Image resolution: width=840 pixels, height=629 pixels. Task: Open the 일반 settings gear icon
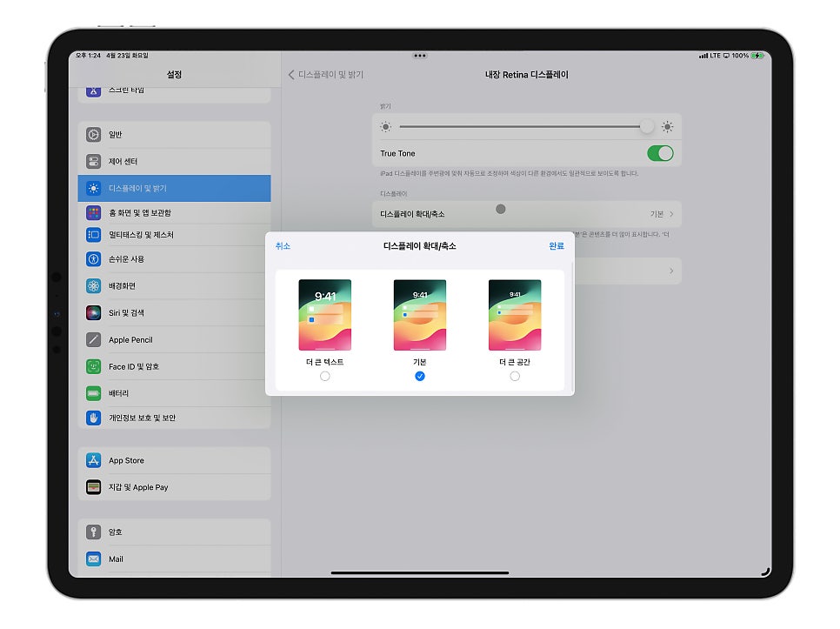(x=93, y=135)
